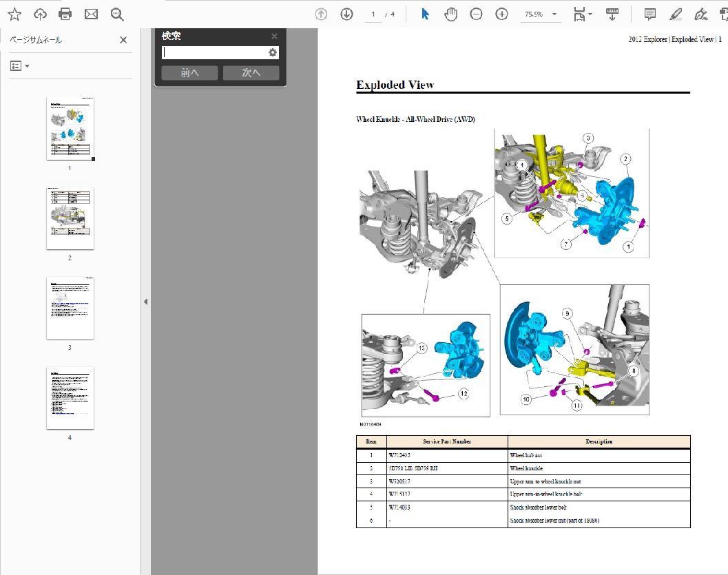Click the scrolling mode toolbar icon
This screenshot has height=575, width=728.
(612, 14)
